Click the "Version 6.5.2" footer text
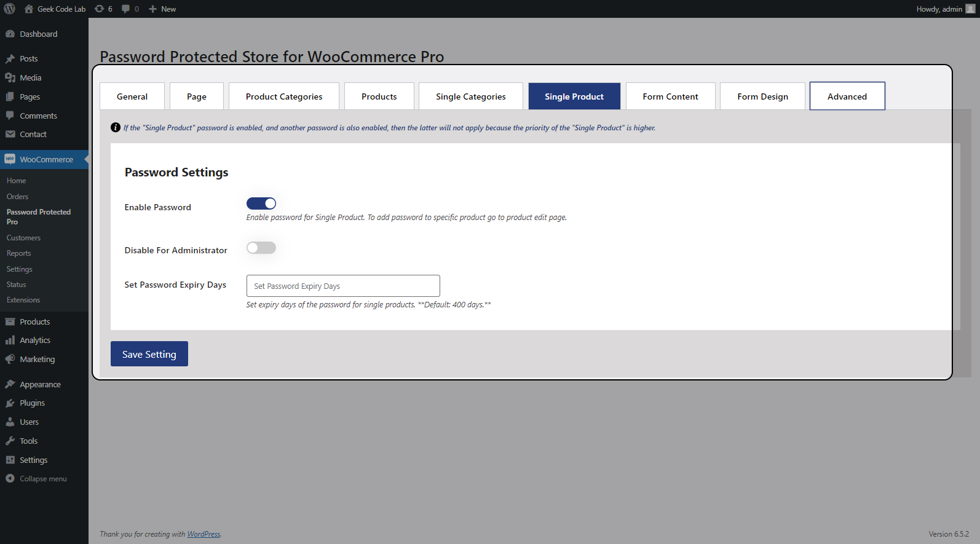980x544 pixels. pyautogui.click(x=949, y=534)
